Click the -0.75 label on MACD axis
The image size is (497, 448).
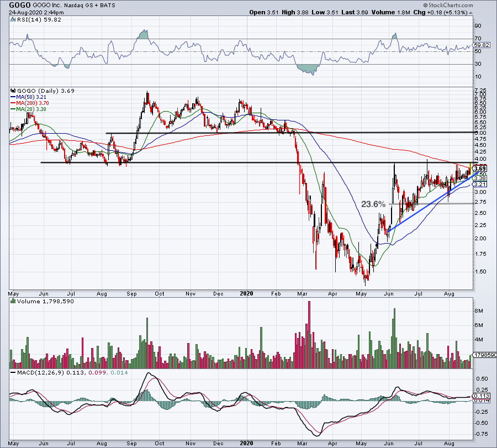pos(481,434)
